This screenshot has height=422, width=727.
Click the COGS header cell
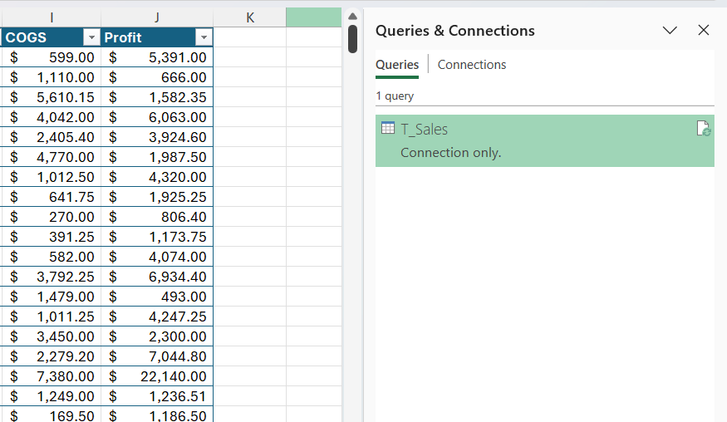click(51, 37)
